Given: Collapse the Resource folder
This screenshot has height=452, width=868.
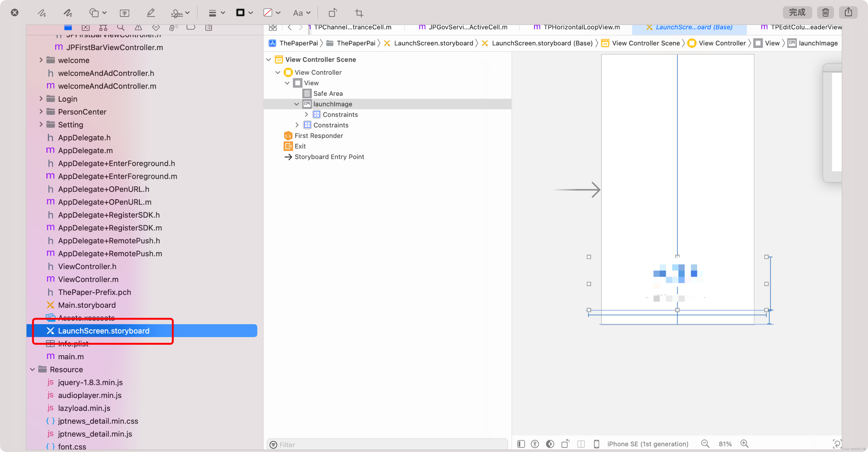Looking at the screenshot, I should click(32, 370).
